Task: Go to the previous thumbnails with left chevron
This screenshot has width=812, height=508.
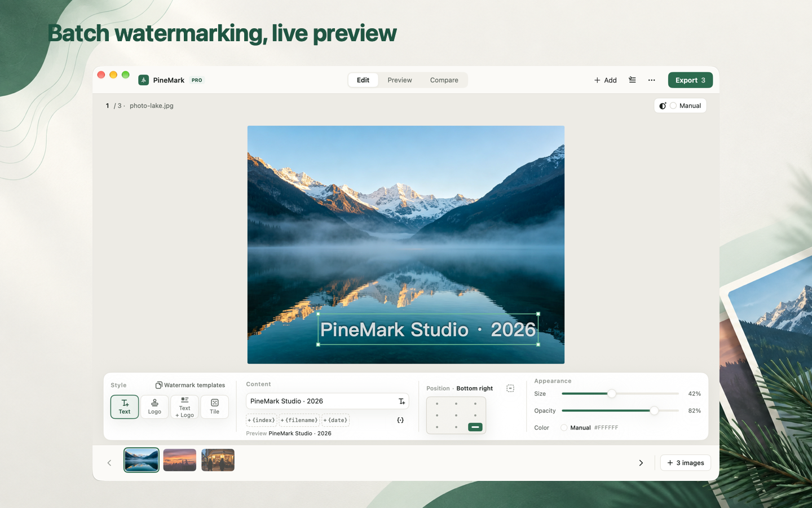Action: [109, 463]
